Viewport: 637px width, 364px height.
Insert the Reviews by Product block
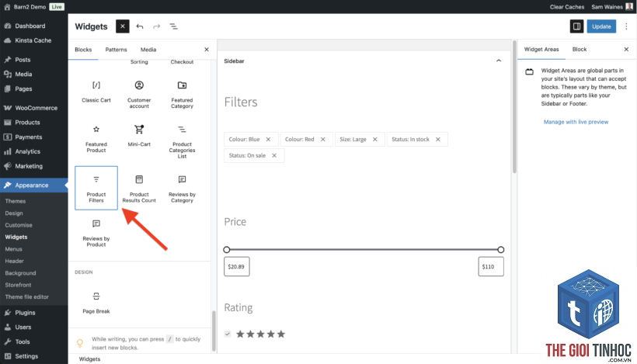(x=96, y=233)
